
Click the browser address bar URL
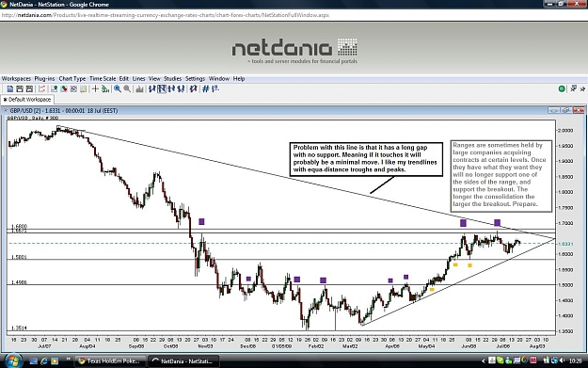click(166, 15)
